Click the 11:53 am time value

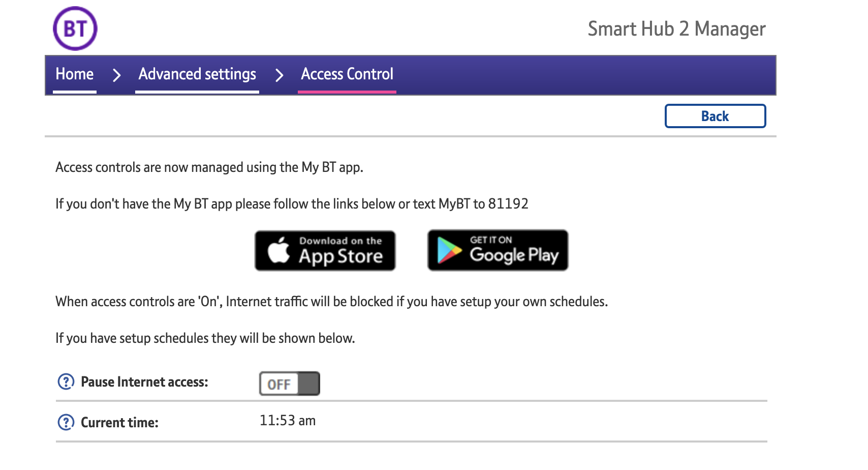click(x=288, y=421)
